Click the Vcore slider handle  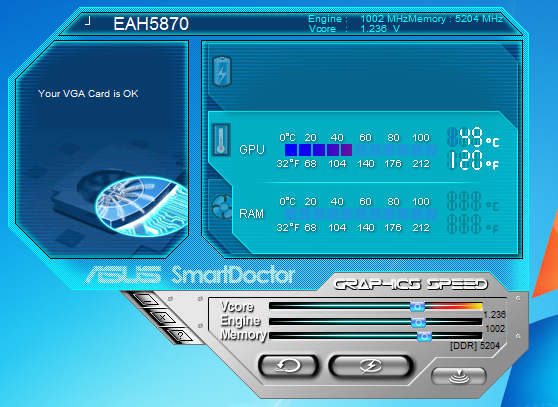click(x=417, y=306)
